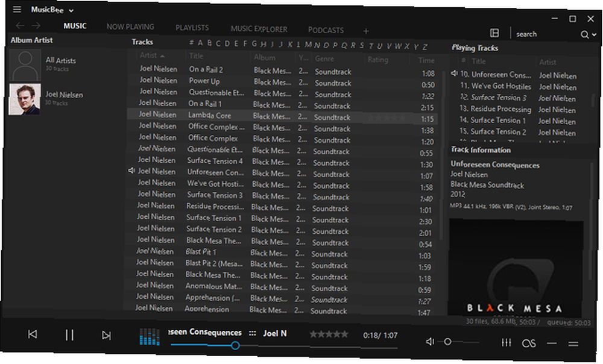The height and width of the screenshot is (364, 603).
Task: Open the PODCASTS tab
Action: [x=326, y=30]
